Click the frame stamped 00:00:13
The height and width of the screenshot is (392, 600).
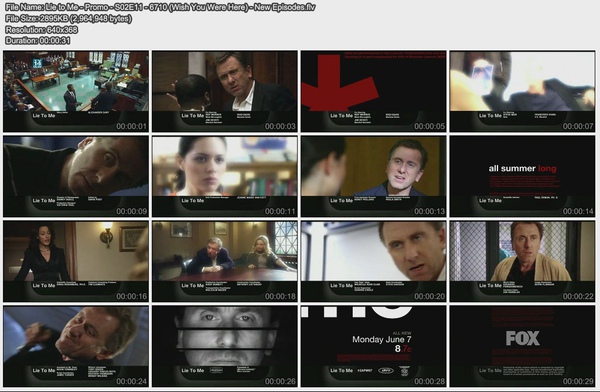pos(373,176)
